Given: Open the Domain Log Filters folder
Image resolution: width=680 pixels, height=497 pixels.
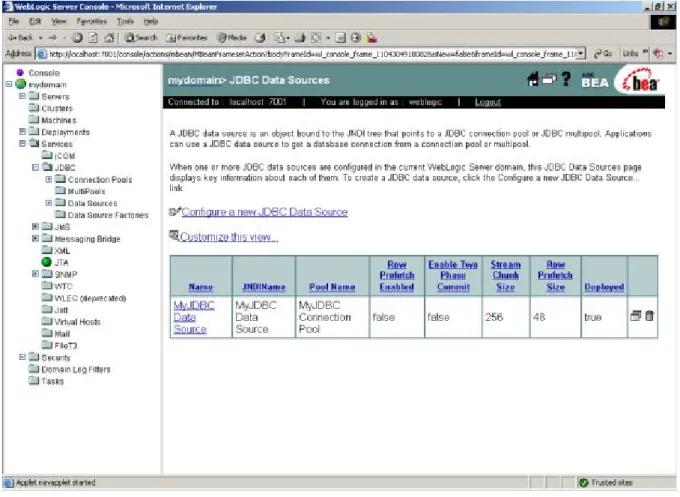Looking at the screenshot, I should [x=75, y=369].
